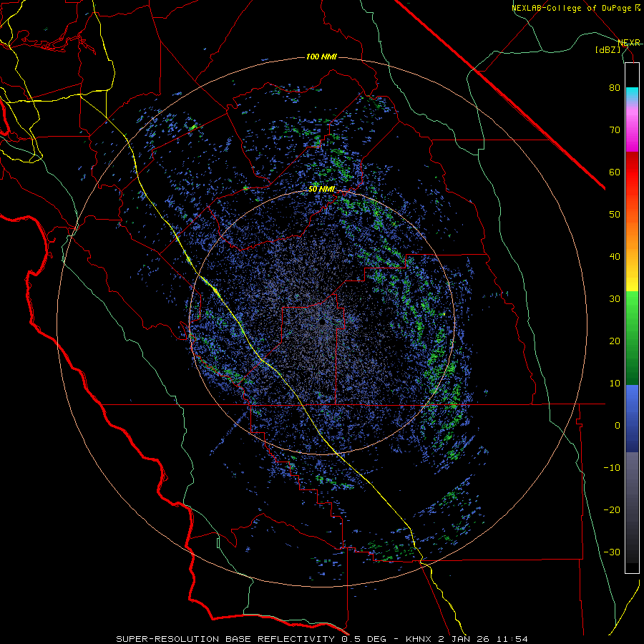This screenshot has width=644, height=644.
Task: Click the 0 value on the dBZ scale
Action: (x=618, y=426)
